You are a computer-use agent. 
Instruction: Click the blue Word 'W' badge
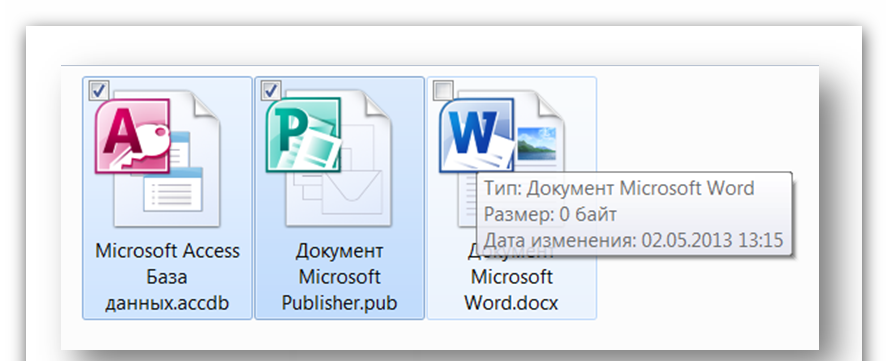coord(476,135)
